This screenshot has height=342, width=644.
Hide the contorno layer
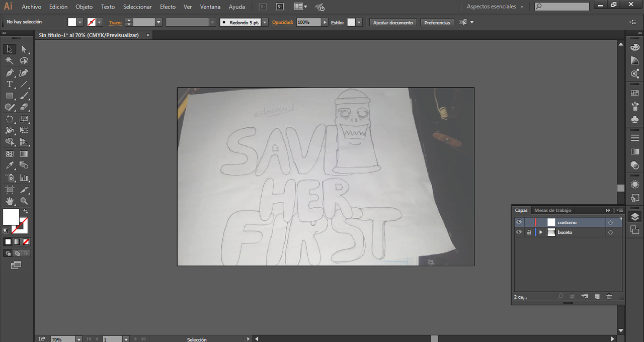[x=519, y=222]
